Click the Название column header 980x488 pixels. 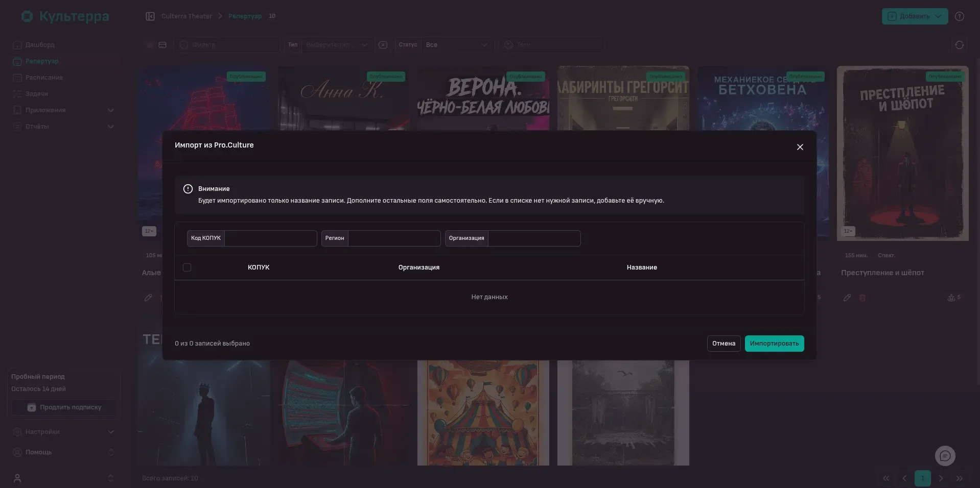(x=642, y=267)
